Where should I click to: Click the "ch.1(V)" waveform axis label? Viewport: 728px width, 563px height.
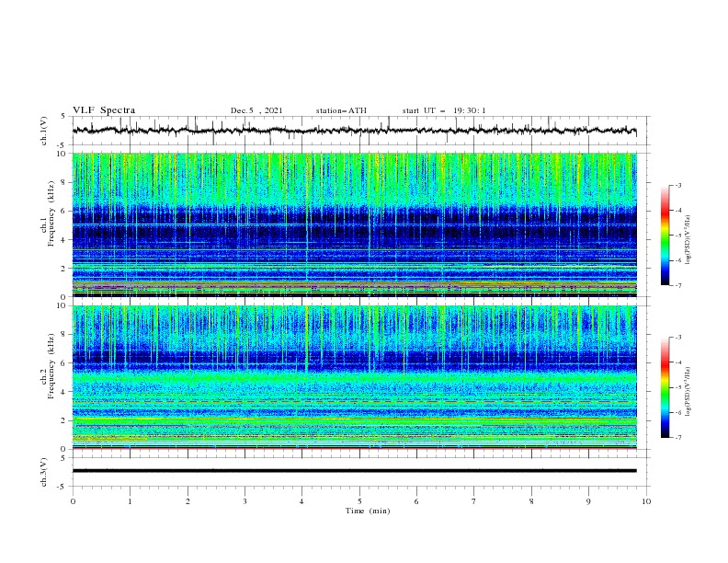pyautogui.click(x=44, y=131)
